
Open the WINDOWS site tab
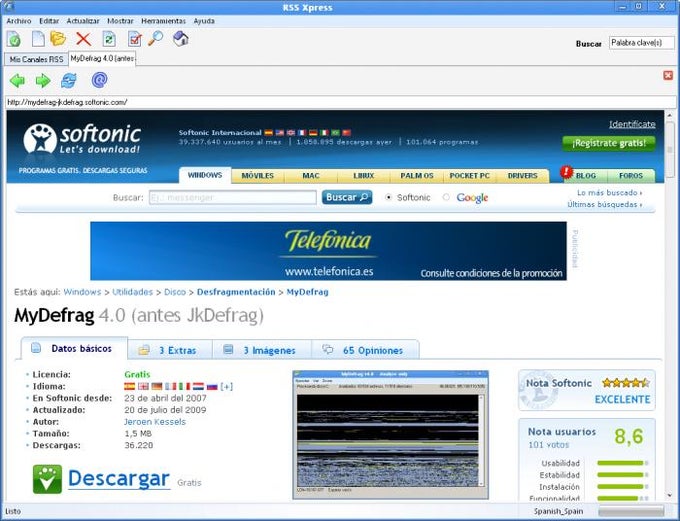point(205,175)
